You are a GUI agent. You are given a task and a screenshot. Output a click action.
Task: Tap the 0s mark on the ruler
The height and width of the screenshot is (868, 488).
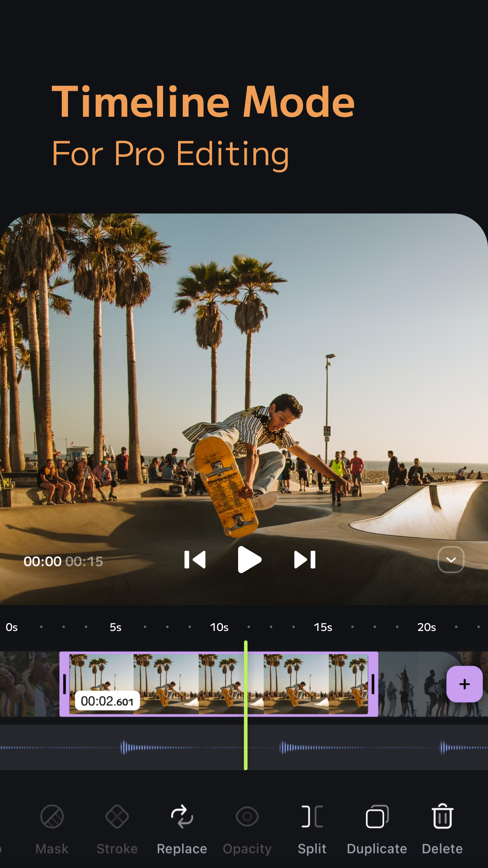[x=12, y=627]
